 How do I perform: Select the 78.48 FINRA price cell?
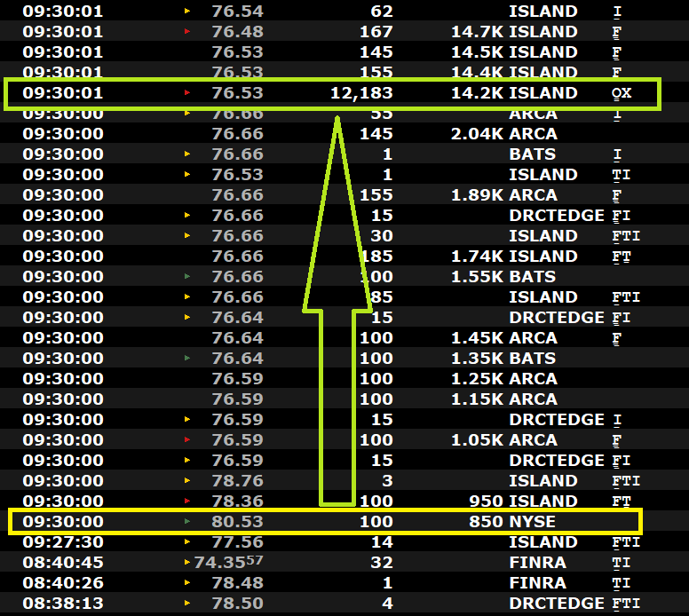(237, 583)
